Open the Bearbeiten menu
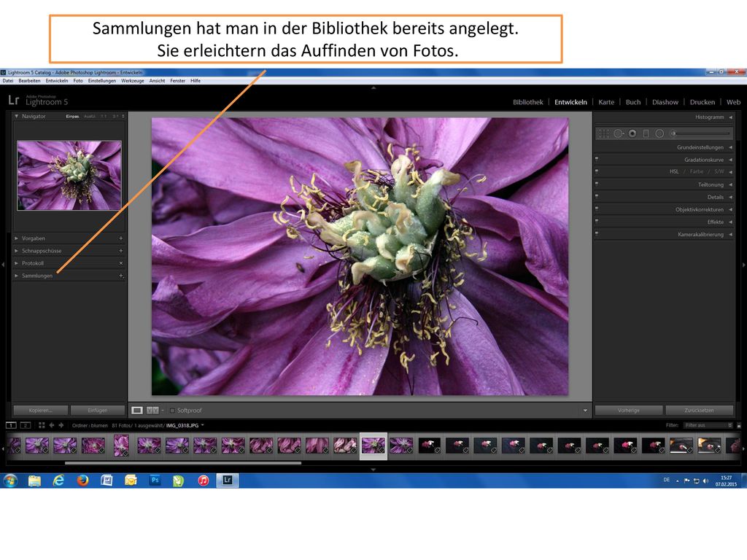The image size is (747, 560). (29, 81)
